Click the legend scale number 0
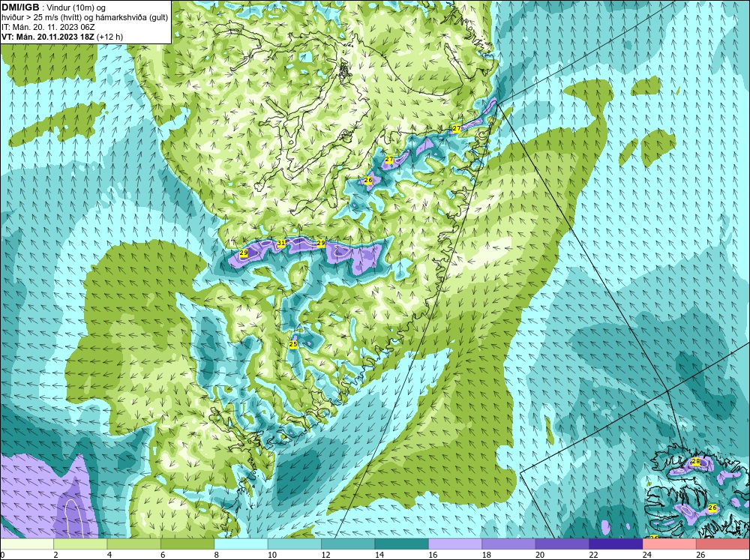750x560 pixels. (2, 555)
